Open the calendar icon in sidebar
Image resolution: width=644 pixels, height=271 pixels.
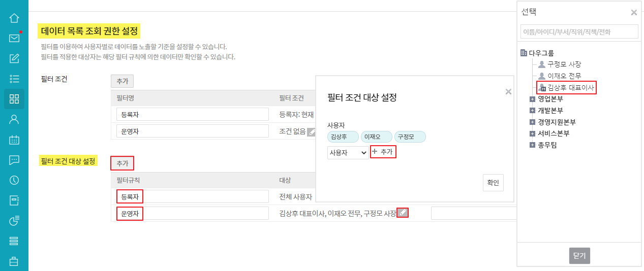[x=14, y=140]
